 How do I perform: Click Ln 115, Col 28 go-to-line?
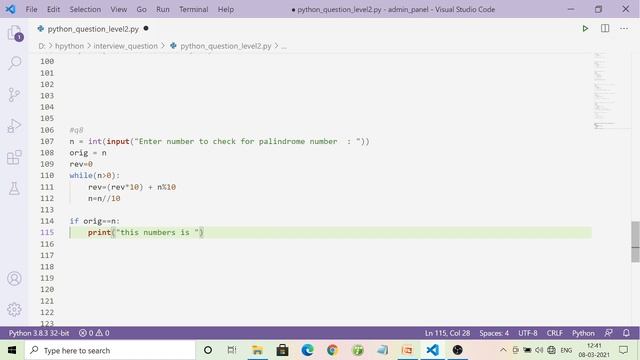coord(447,333)
